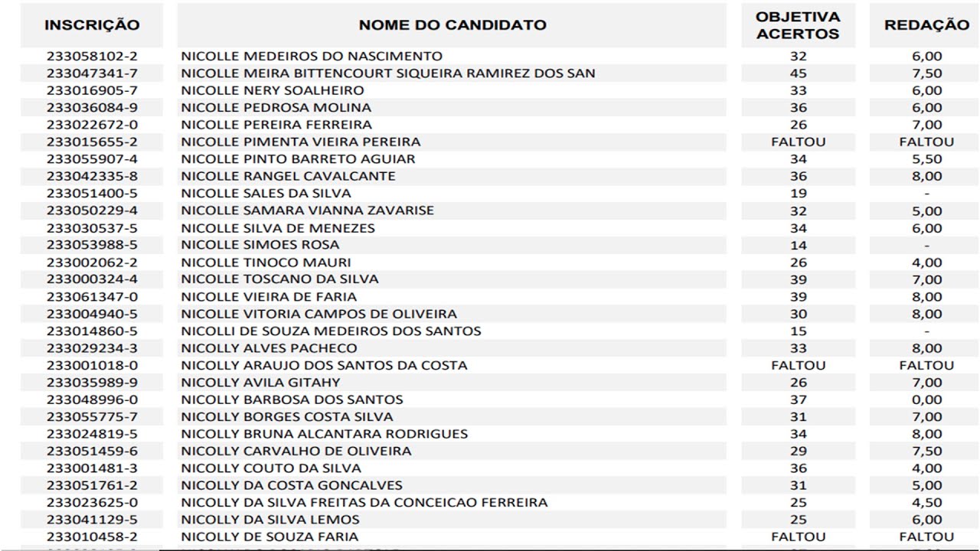Select name NICOLLE SAMARA VIANNA ZAVARISE
The width and height of the screenshot is (980, 551).
(x=307, y=210)
